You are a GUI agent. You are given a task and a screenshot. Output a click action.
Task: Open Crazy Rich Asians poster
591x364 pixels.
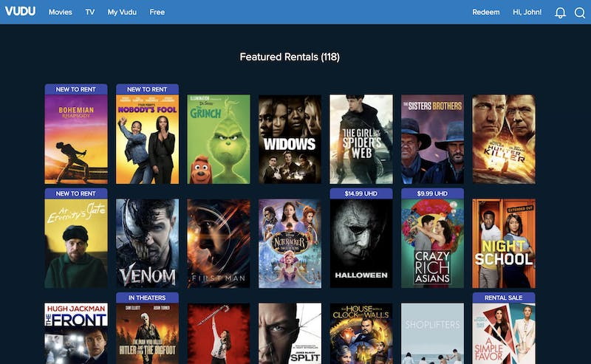pos(432,238)
